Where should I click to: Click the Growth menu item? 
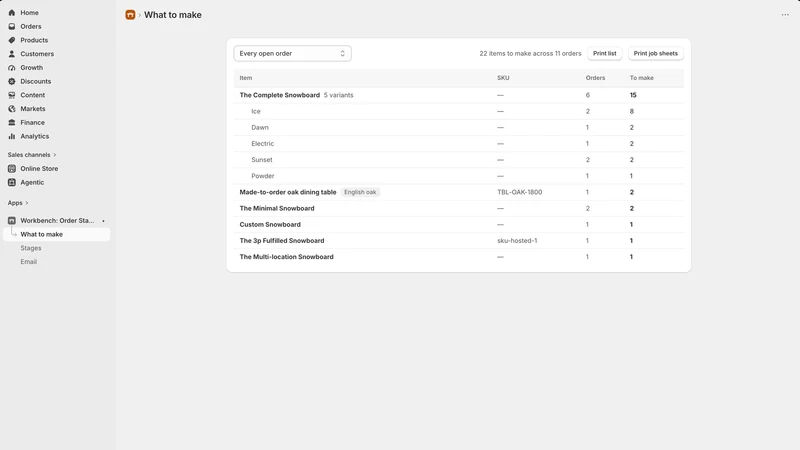pyautogui.click(x=32, y=68)
